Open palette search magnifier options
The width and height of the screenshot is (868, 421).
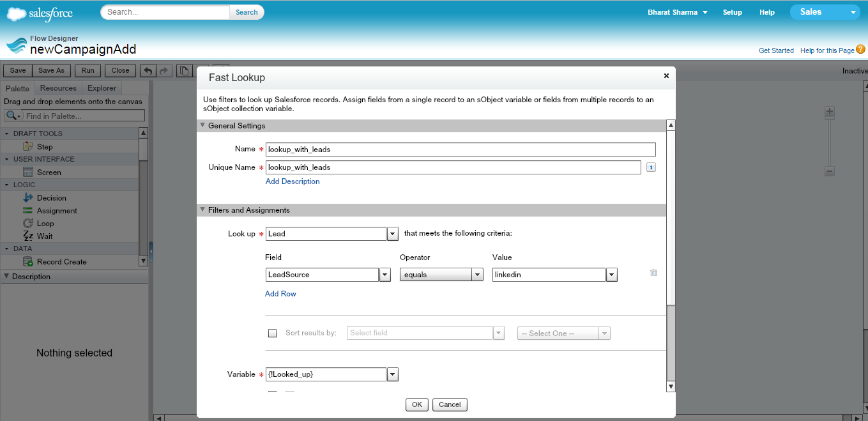tap(13, 116)
